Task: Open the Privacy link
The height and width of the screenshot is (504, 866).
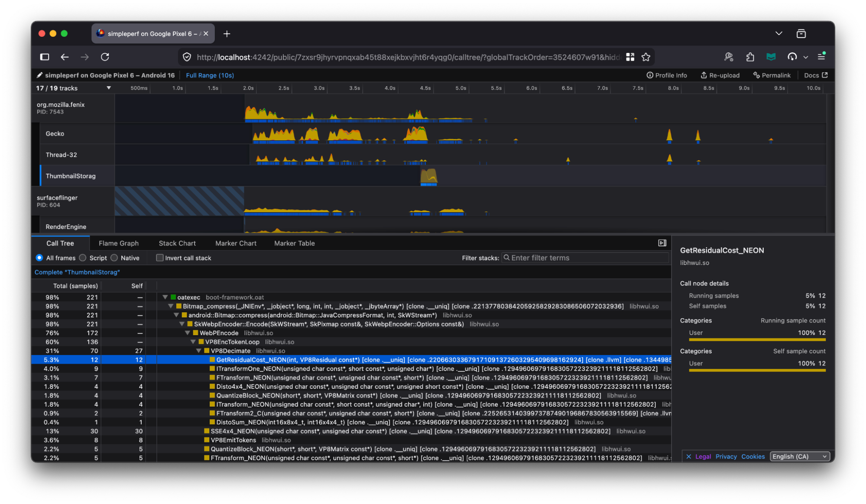Action: [x=726, y=456]
